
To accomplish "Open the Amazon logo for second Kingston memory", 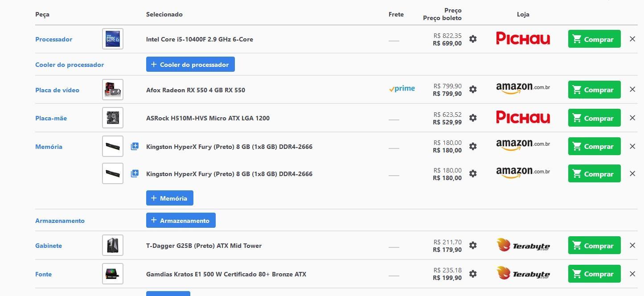I will click(523, 173).
